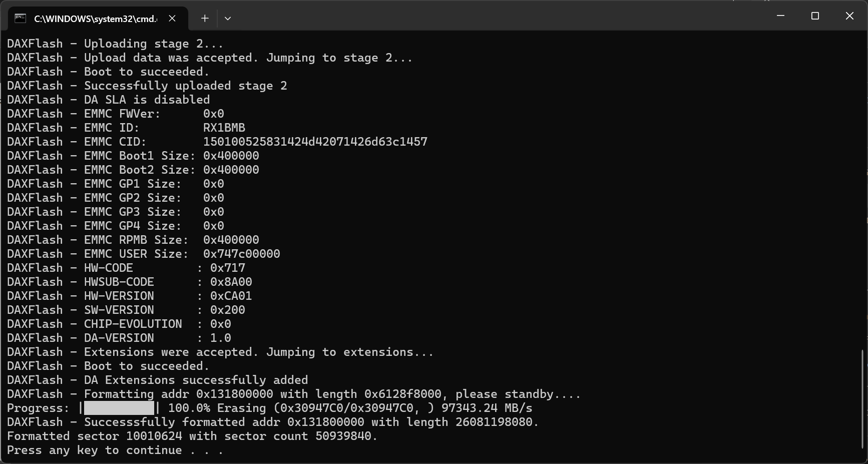Viewport: 868px width, 464px height.
Task: Click the 97343.24 MB/s speed text
Action: pos(487,408)
